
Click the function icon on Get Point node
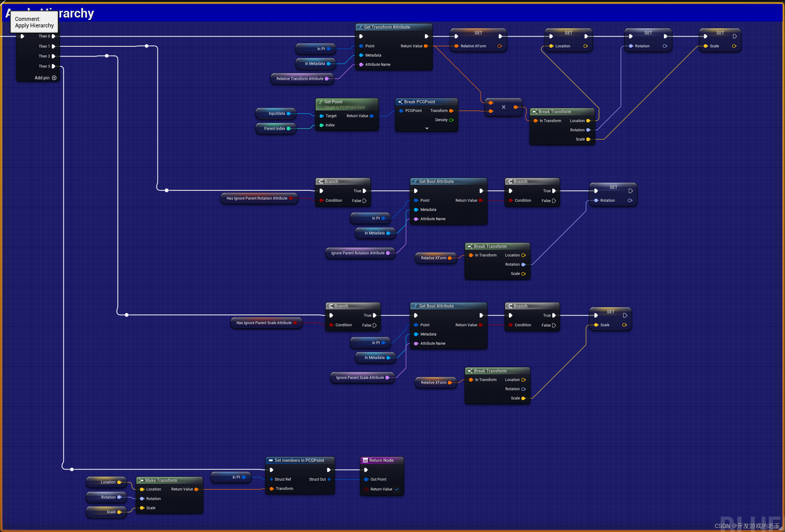coord(321,102)
